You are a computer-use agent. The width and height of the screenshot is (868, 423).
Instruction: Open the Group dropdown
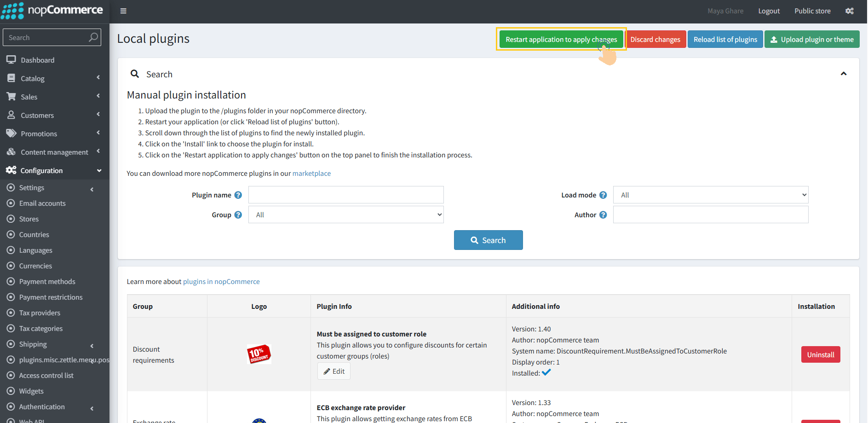[x=346, y=215]
